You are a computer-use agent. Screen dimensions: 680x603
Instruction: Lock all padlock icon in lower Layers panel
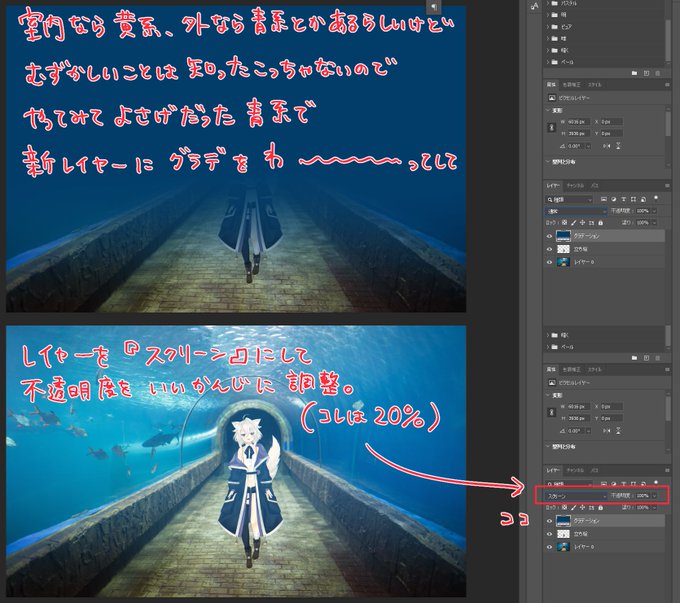pyautogui.click(x=601, y=507)
